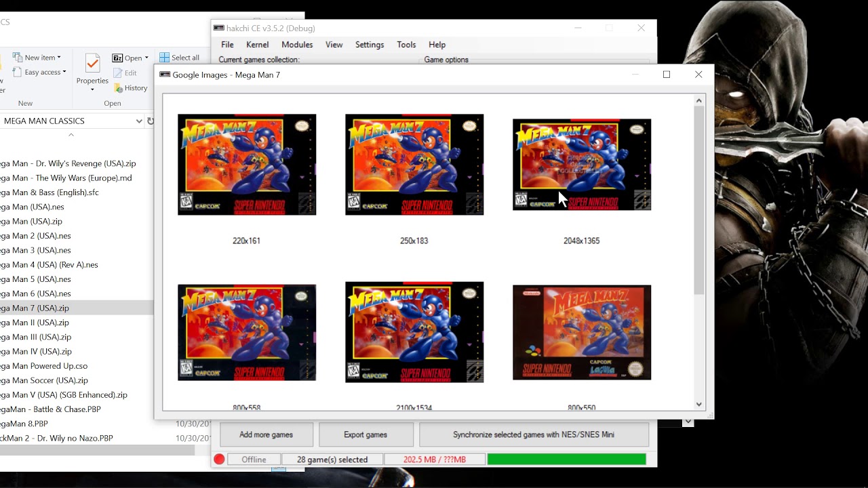Select Mega Man Powered Up.cso file

(43, 366)
